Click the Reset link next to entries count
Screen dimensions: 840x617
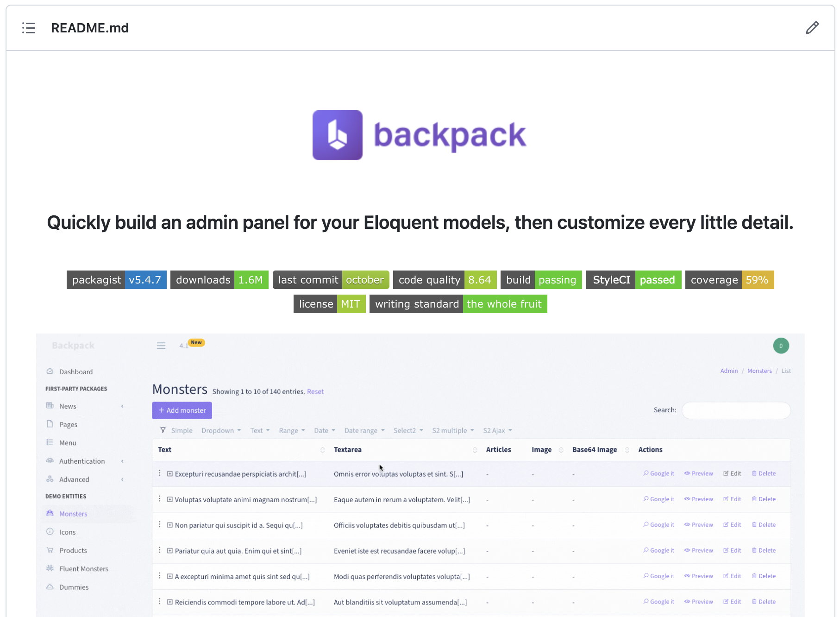(315, 391)
